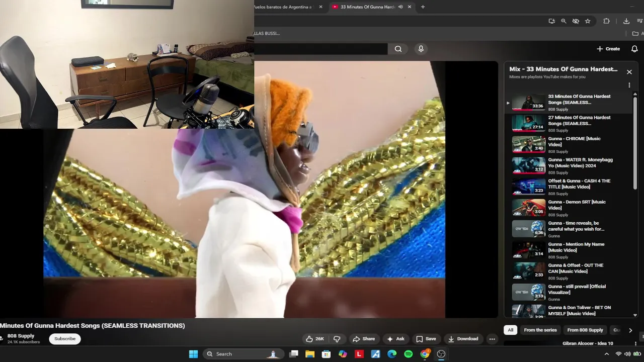The height and width of the screenshot is (362, 644).
Task: Dislike the video with thumbs down
Action: coord(337,339)
